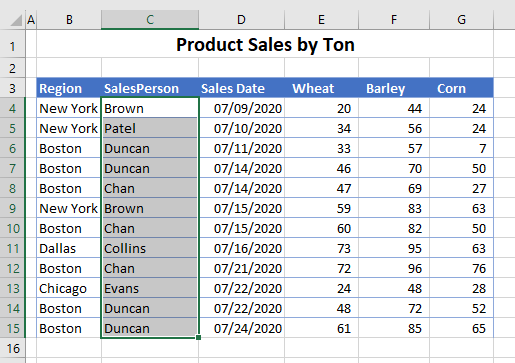515x363 pixels.
Task: Click the Wheat header cell
Action: tap(321, 88)
